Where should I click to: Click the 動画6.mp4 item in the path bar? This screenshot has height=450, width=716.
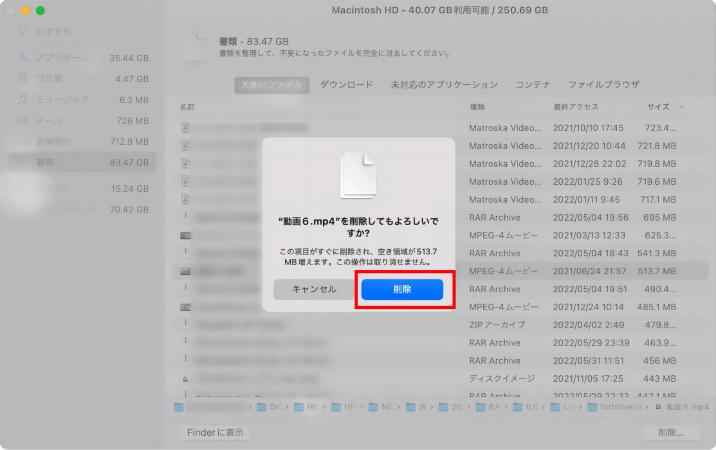coord(682,407)
